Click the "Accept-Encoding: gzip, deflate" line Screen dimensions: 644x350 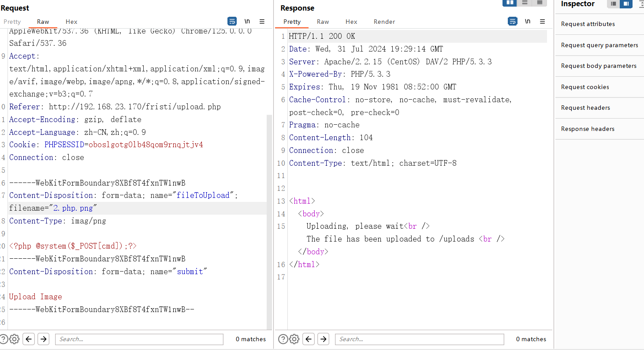(75, 119)
